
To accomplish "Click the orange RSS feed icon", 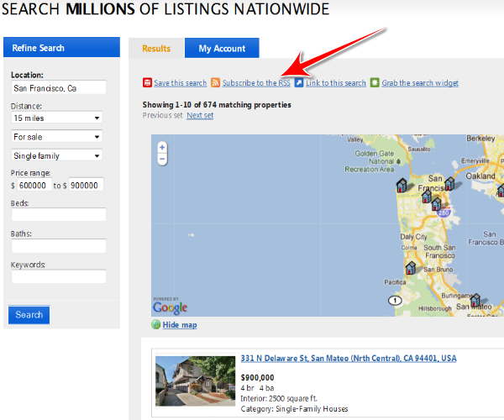I will click(x=216, y=83).
